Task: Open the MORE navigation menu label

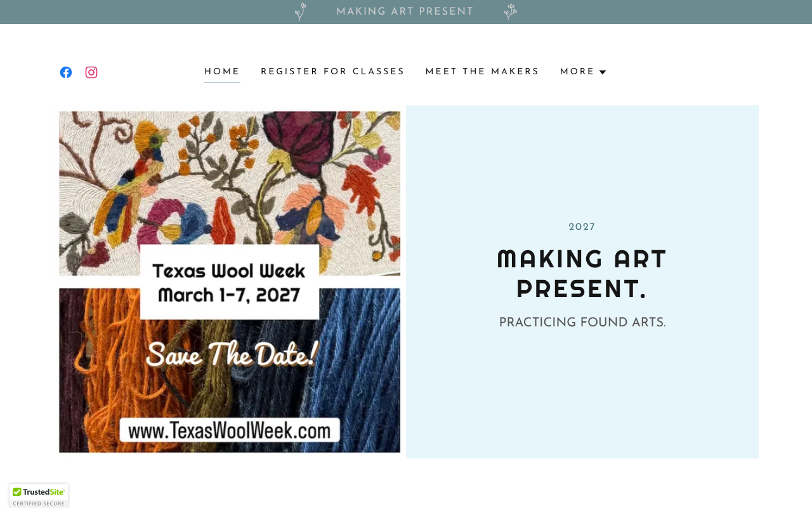Action: click(x=577, y=72)
